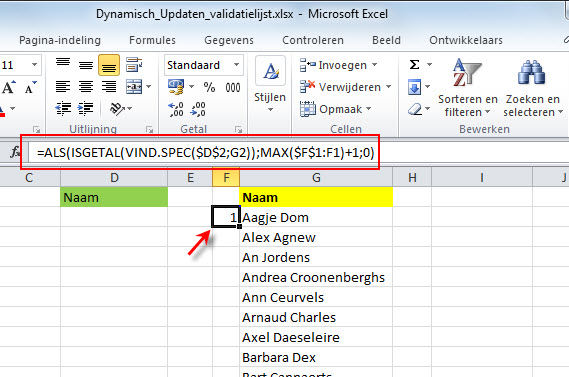Open Pagina-indeling ribbon tab
Screen dimensions: 569x377
60,40
